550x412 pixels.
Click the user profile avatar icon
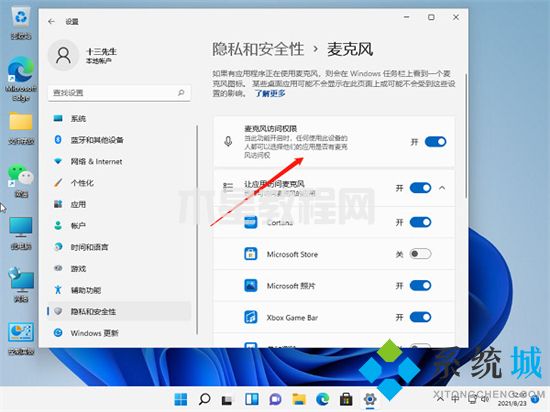click(x=63, y=55)
